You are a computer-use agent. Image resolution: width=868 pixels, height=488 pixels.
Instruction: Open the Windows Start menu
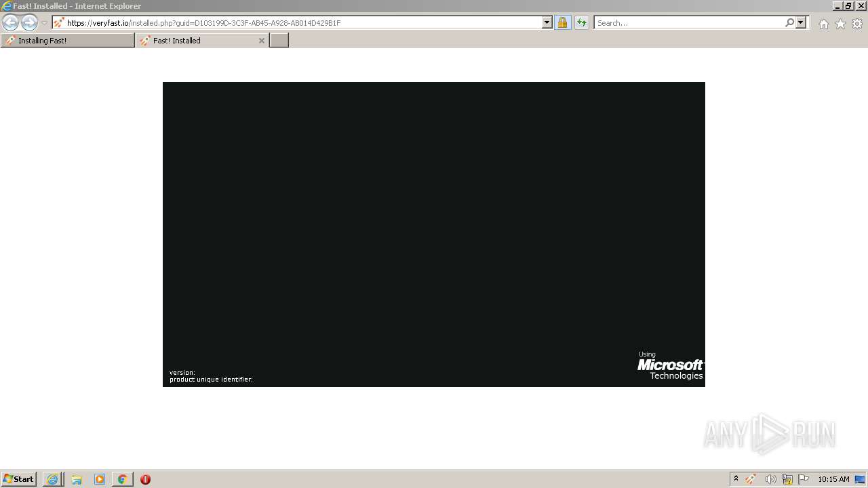(x=18, y=479)
